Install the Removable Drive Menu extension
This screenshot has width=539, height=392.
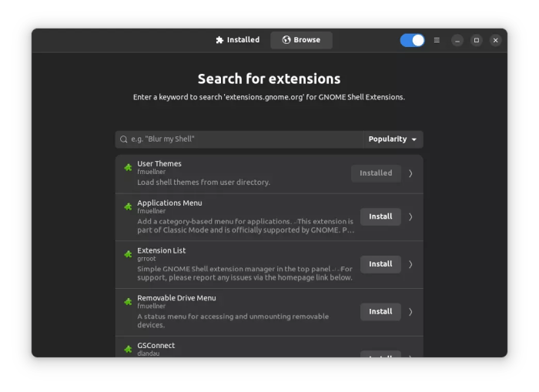[380, 312]
